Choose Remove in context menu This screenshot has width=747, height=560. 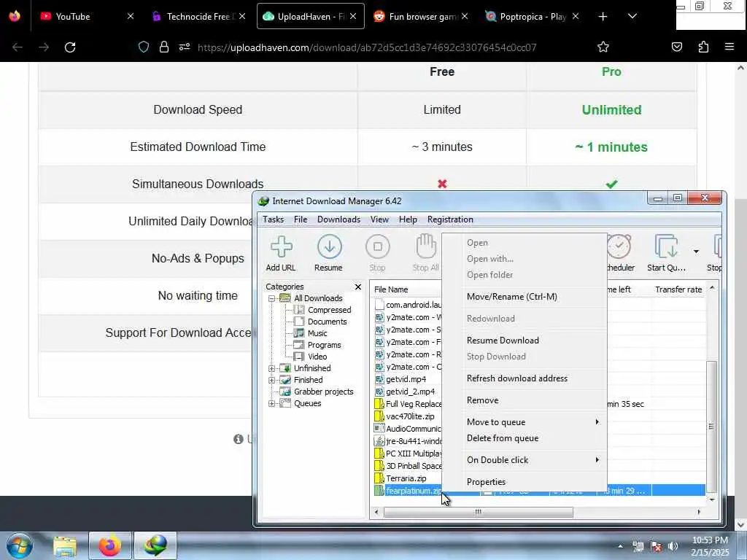(524, 400)
